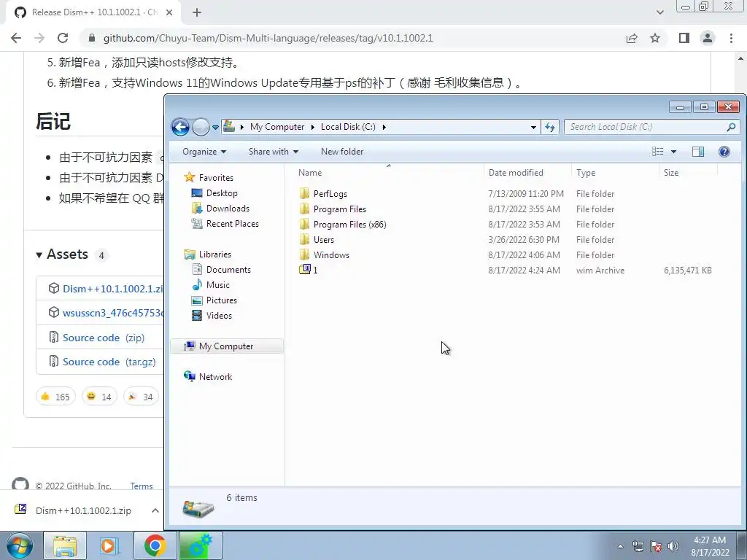Download Dism++10.1.1002.1.zip asset link

(113, 289)
